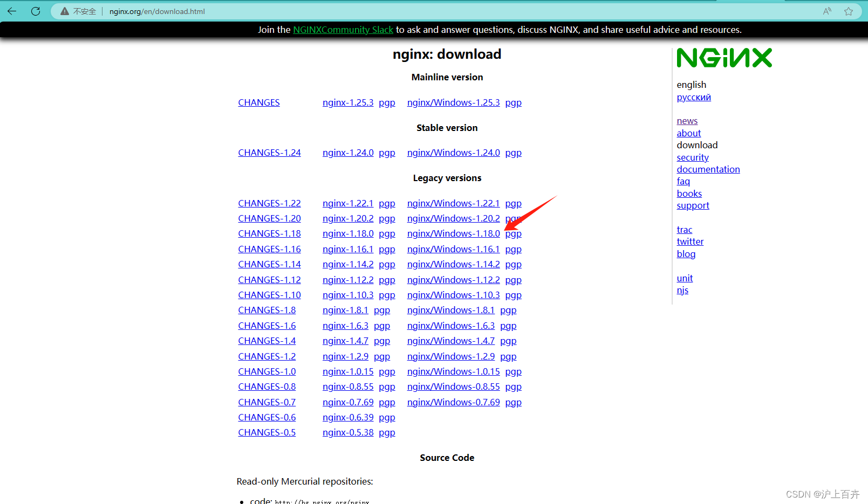Download nginx-0.6.39
868x504 pixels.
(x=348, y=417)
